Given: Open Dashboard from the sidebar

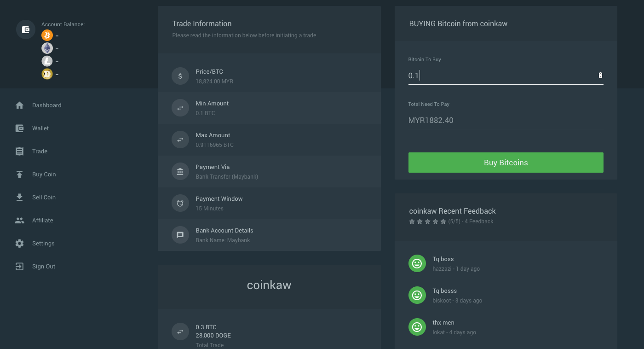Looking at the screenshot, I should tap(46, 105).
